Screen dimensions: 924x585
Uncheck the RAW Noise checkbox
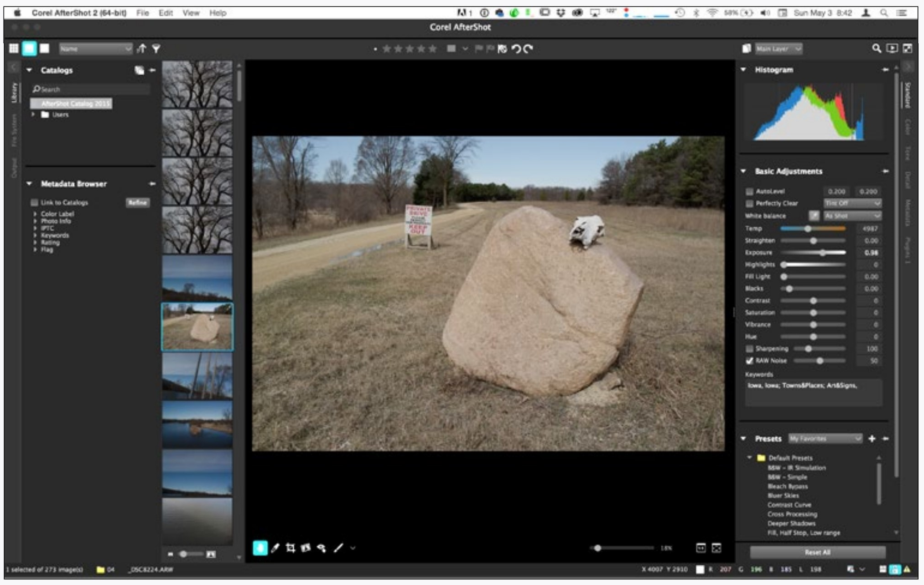pyautogui.click(x=749, y=360)
